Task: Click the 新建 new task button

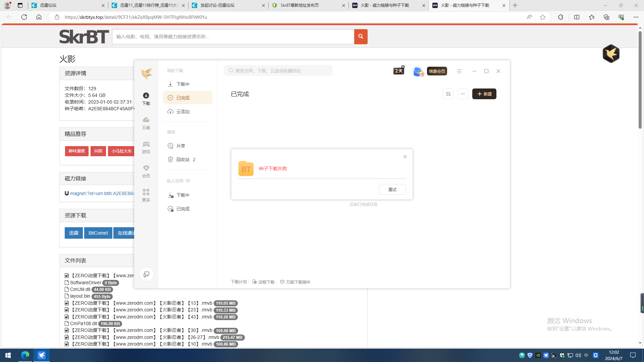Action: [484, 94]
